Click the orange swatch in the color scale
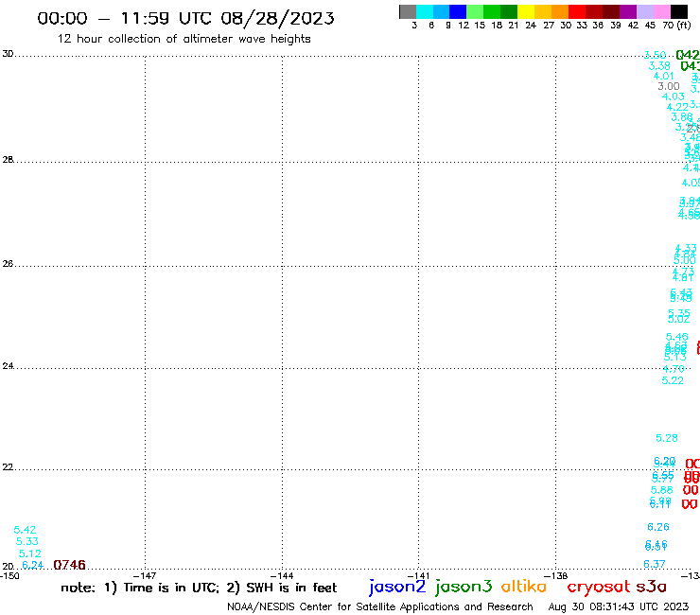700x615 pixels. (x=560, y=11)
